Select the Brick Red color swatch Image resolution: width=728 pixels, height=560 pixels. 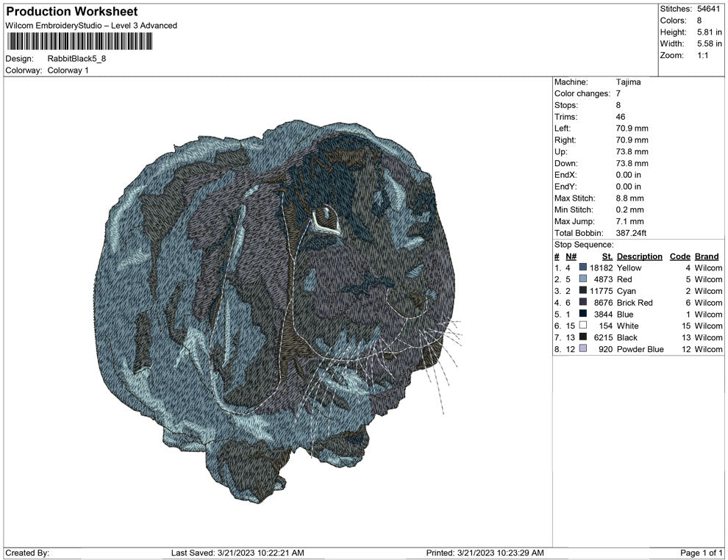[x=583, y=303]
